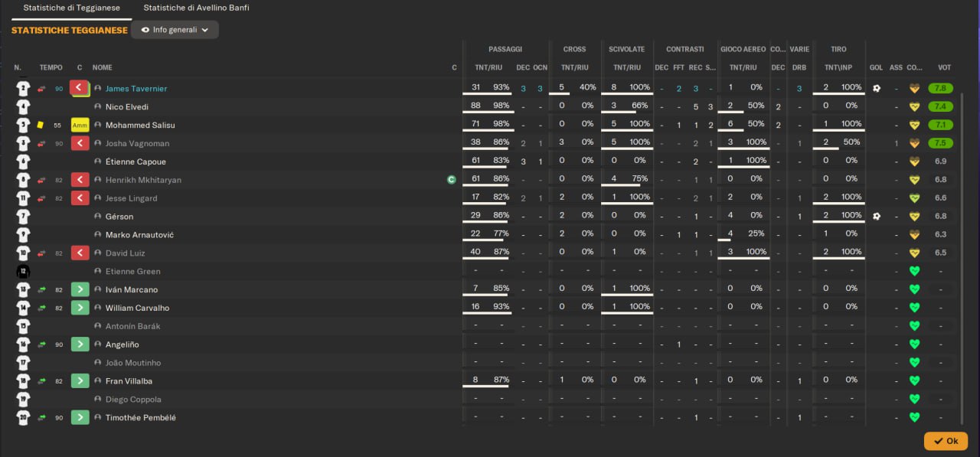
Task: Sort by the TEMPO column header
Action: tap(51, 67)
